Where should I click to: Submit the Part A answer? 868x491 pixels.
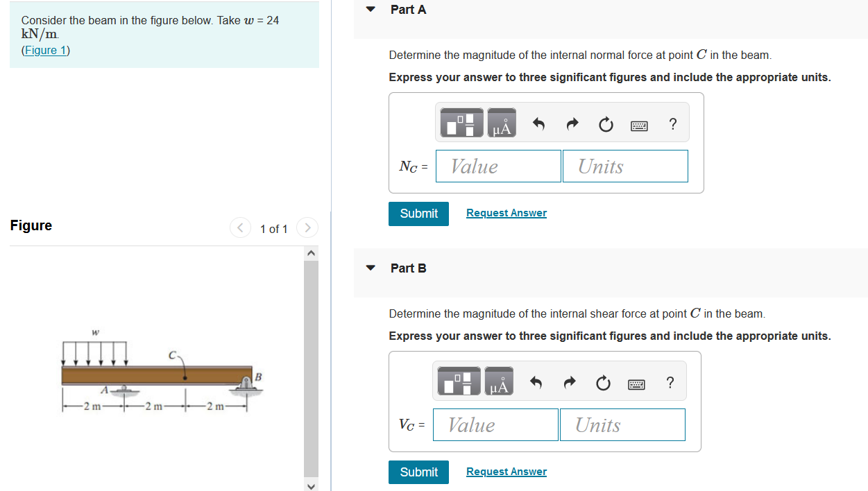(x=418, y=214)
